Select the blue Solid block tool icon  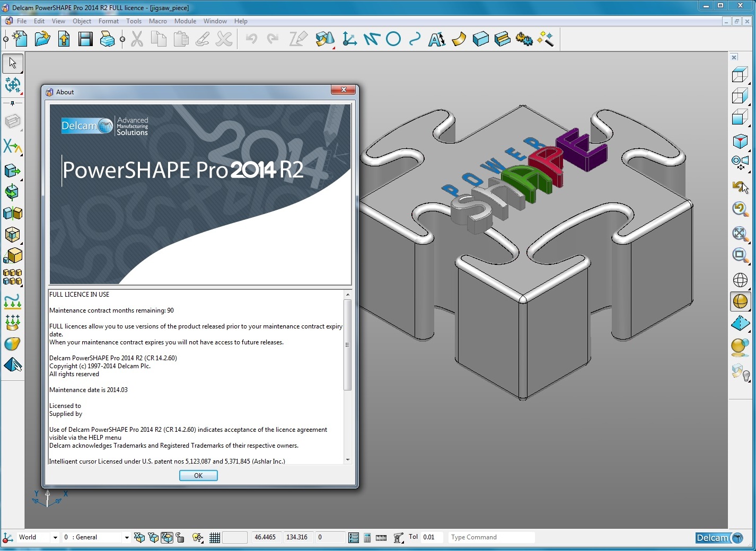click(x=480, y=39)
